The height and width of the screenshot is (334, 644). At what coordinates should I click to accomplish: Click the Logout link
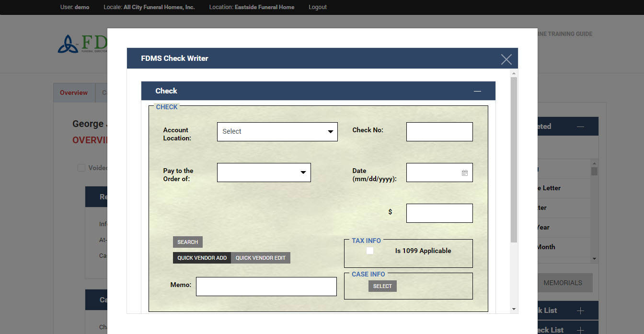click(317, 7)
